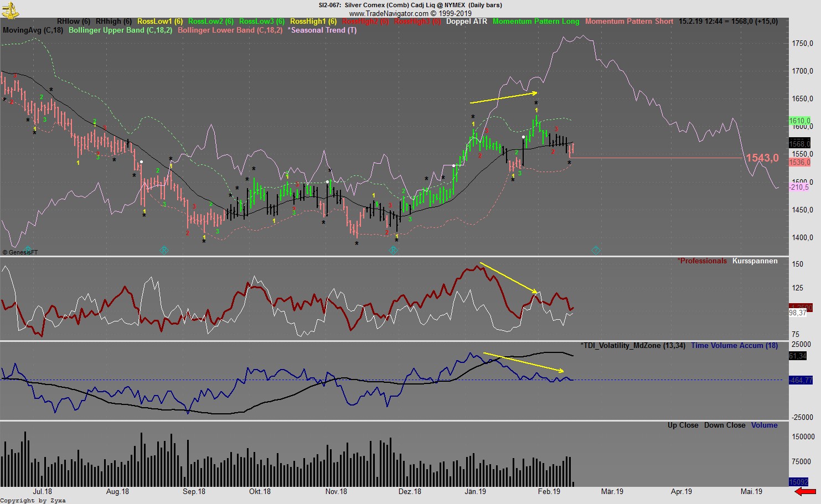
Task: Click the RHhigh (6) indicator label
Action: (113, 22)
